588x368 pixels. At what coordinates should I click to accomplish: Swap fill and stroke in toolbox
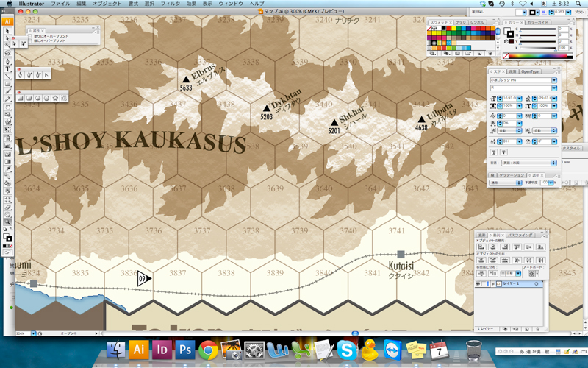point(11,229)
